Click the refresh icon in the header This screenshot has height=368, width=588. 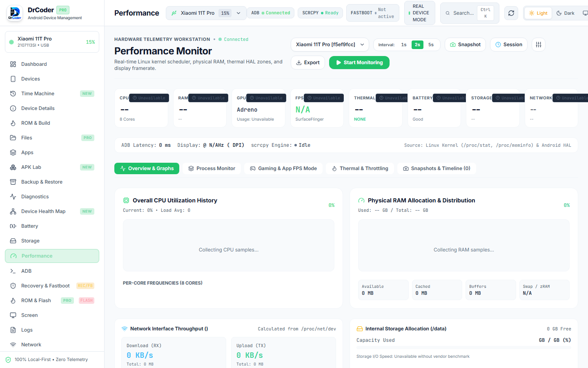(x=511, y=13)
